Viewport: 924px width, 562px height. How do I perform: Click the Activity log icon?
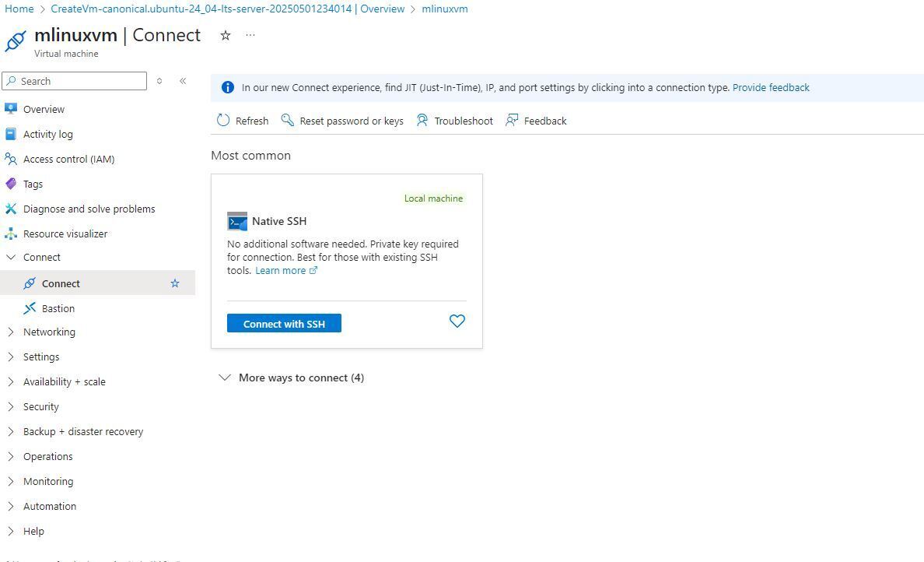point(11,134)
